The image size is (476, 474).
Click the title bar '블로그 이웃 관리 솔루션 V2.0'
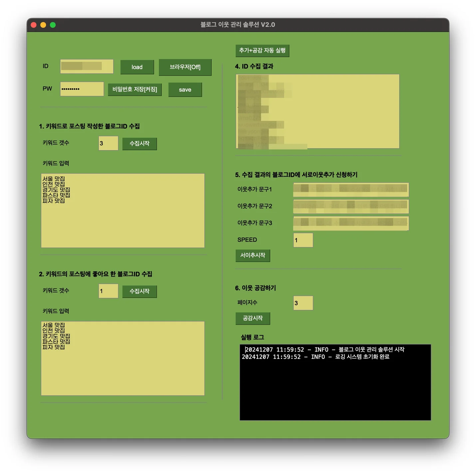click(238, 25)
